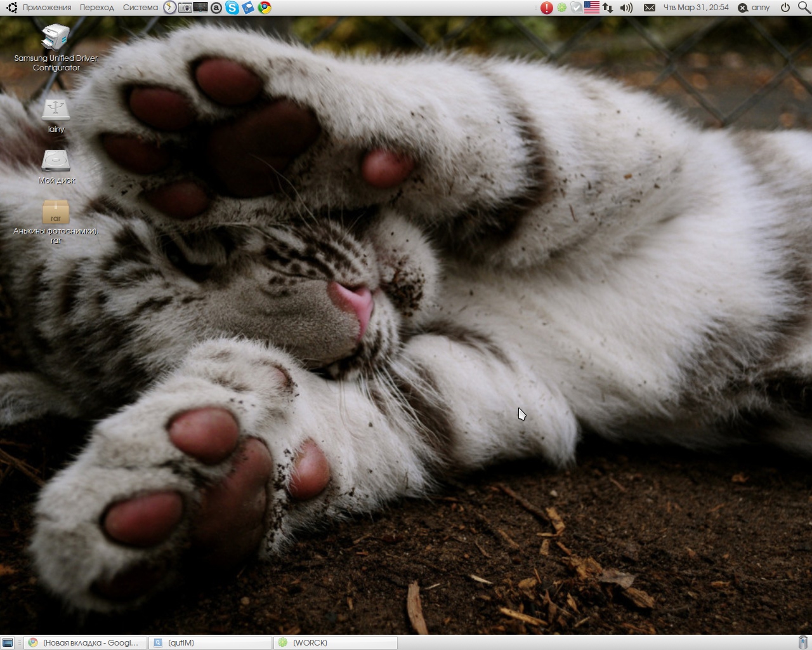Launch Skype from the top panel

pyautogui.click(x=232, y=8)
